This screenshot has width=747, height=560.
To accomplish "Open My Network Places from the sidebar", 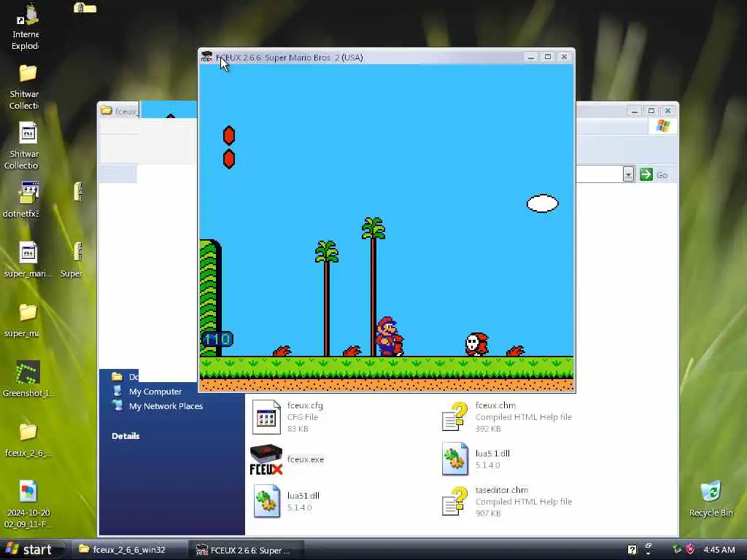I will [166, 406].
